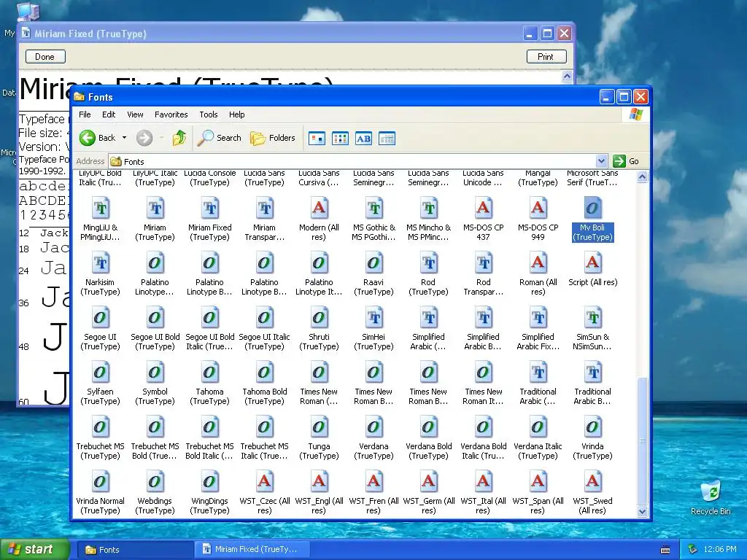Expand the Back button history dropdown arrow

124,138
